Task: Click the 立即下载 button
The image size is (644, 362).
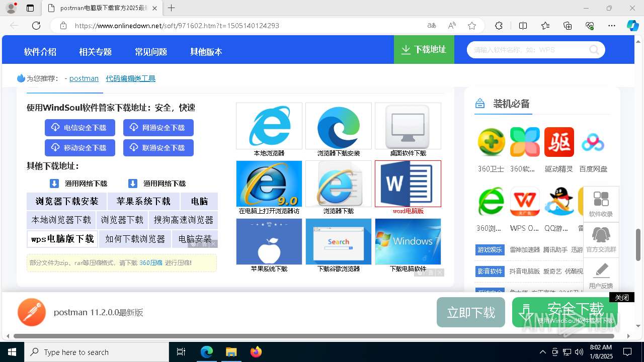Action: pos(471,312)
